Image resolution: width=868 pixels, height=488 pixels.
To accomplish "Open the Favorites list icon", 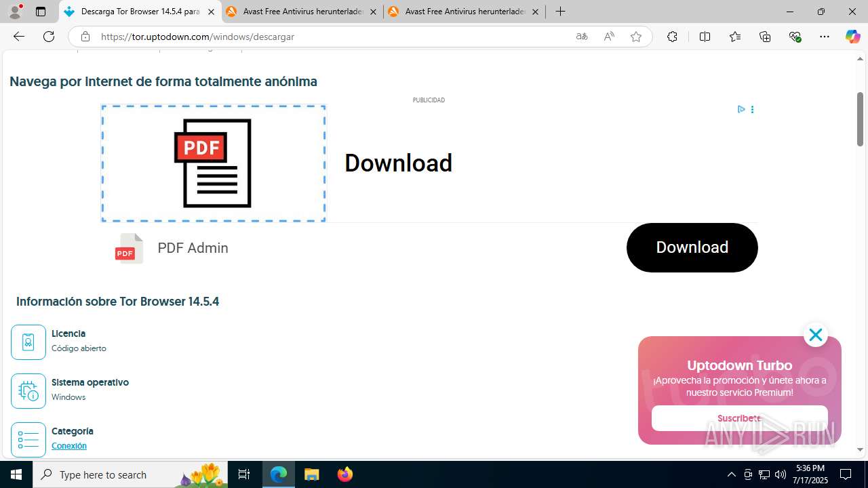I will [735, 37].
